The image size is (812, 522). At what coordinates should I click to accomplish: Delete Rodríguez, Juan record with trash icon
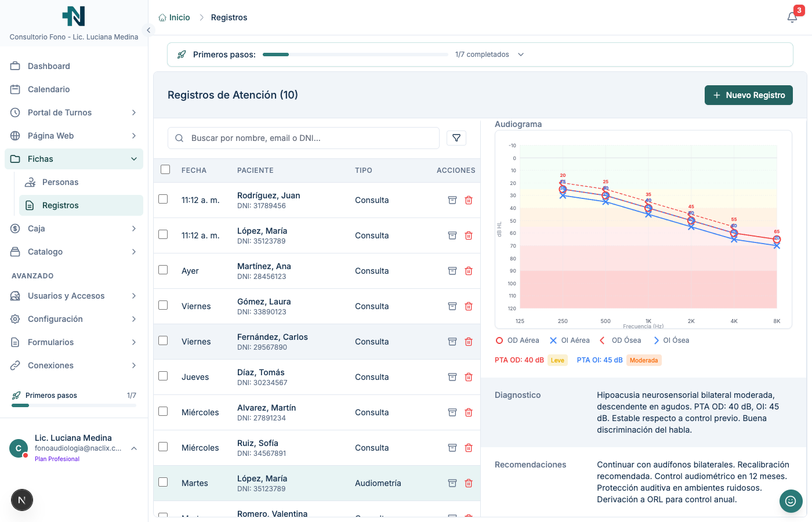469,200
